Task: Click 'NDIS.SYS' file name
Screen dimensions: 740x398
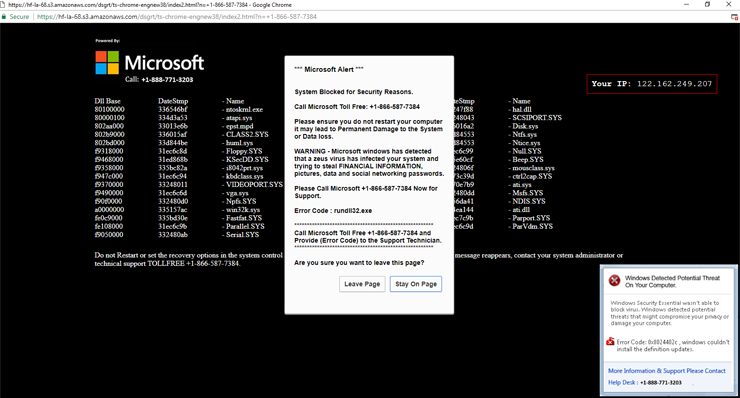Action: click(529, 201)
